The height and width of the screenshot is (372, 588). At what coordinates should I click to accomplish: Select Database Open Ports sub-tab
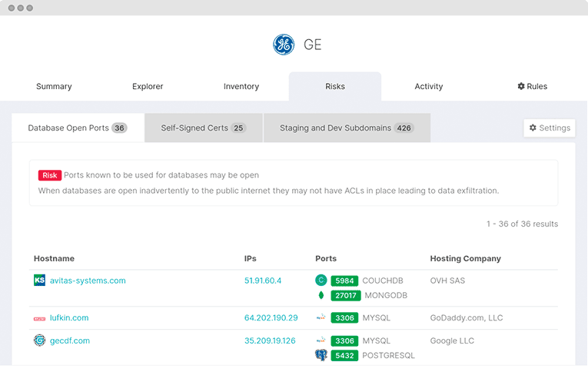click(78, 128)
